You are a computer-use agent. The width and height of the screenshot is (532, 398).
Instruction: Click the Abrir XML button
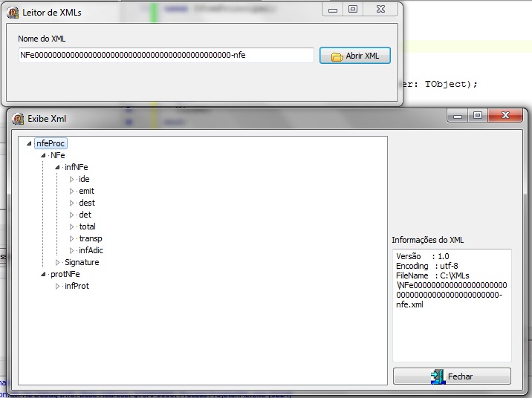354,56
